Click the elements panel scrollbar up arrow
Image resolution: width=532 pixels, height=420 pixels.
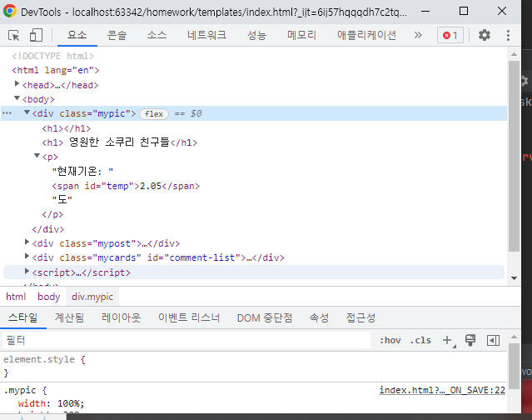[514, 54]
